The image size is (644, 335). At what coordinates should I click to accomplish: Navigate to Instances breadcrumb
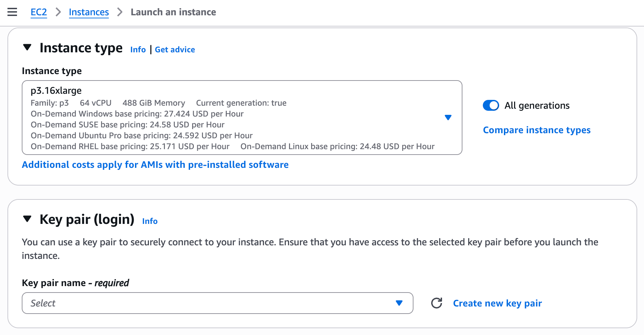pos(89,12)
